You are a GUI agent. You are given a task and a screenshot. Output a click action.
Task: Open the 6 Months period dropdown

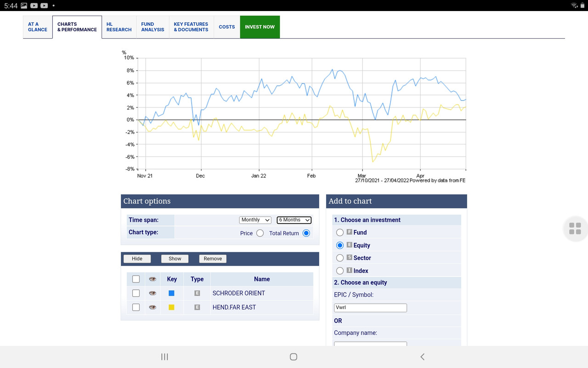coord(294,220)
